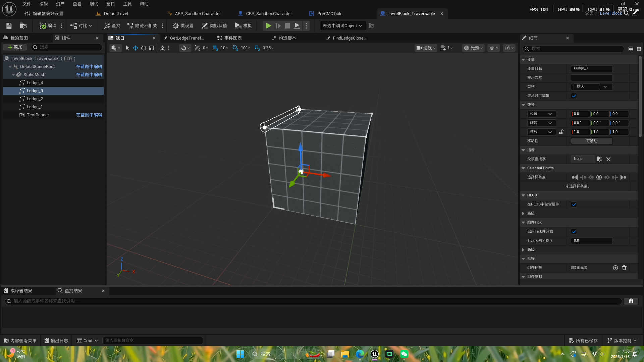
Task: Click the Tick interval input field
Action: 591,241
